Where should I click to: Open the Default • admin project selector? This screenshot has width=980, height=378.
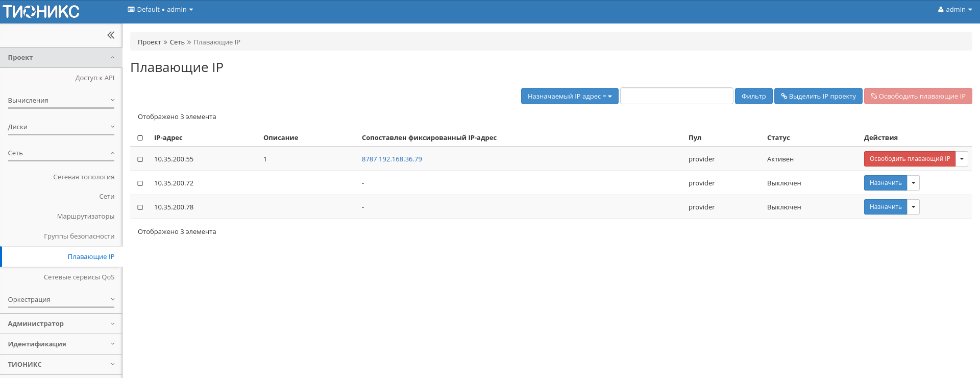point(160,10)
